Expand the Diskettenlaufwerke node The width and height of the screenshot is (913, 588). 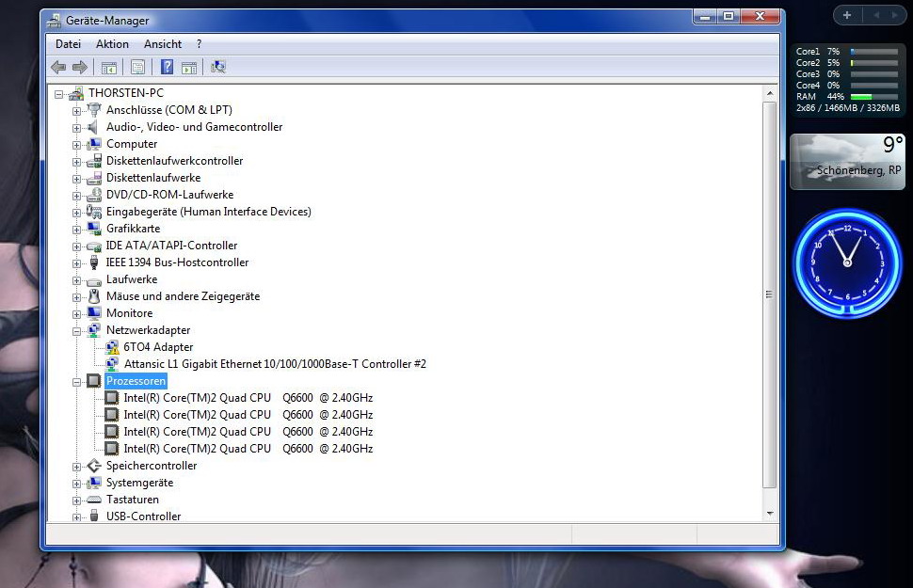pyautogui.click(x=76, y=179)
